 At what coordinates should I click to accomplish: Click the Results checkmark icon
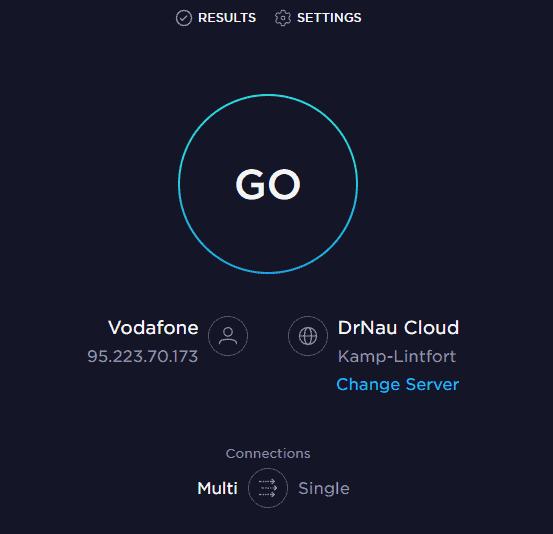(x=184, y=18)
